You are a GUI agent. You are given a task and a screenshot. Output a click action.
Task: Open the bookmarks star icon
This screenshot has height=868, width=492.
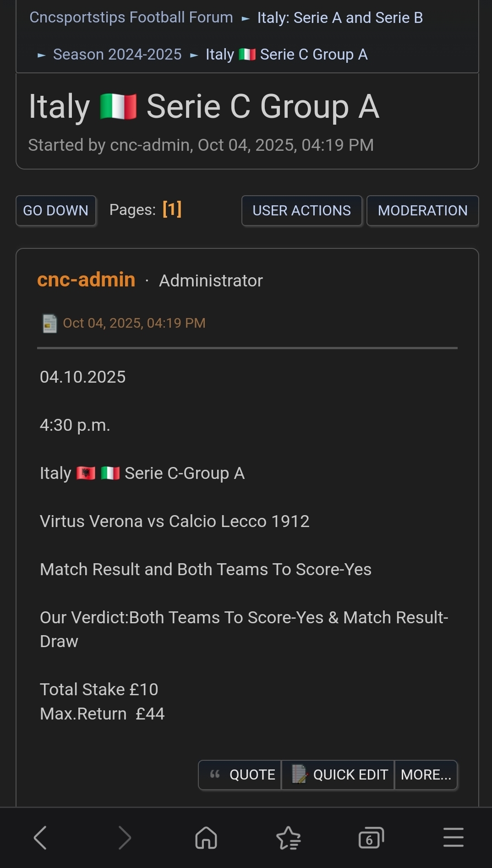point(289,838)
